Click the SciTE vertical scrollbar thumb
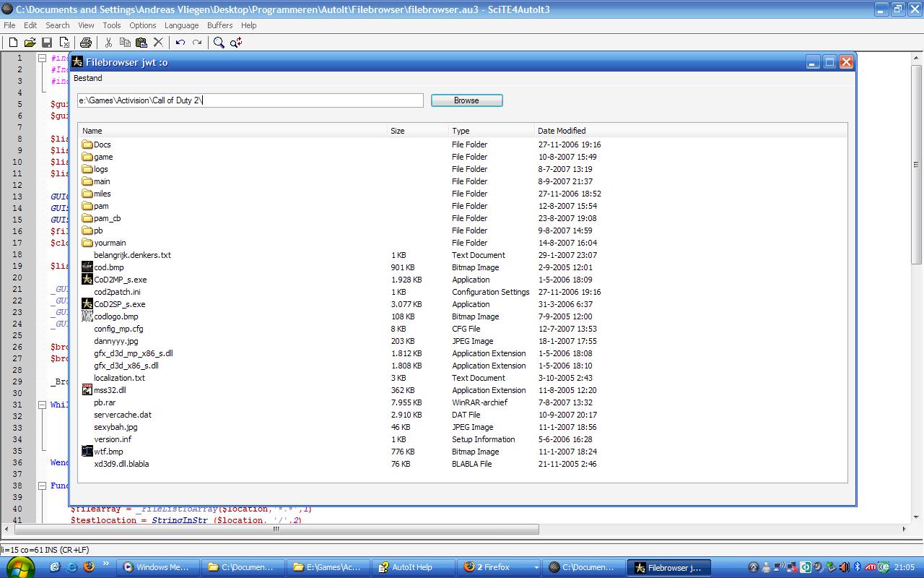924x578 pixels. tap(917, 165)
